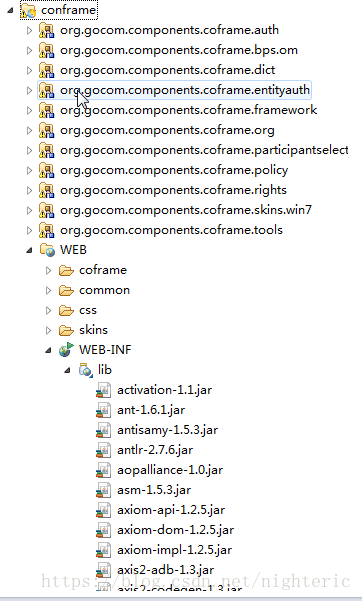This screenshot has height=601, width=362.
Task: Click package icon for coframe.framework
Action: coord(46,110)
